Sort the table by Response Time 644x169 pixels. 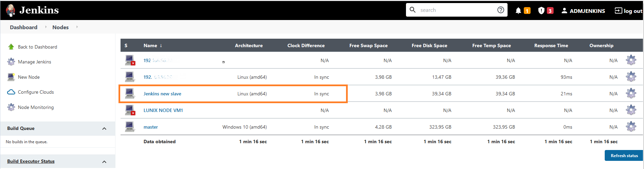pyautogui.click(x=551, y=45)
